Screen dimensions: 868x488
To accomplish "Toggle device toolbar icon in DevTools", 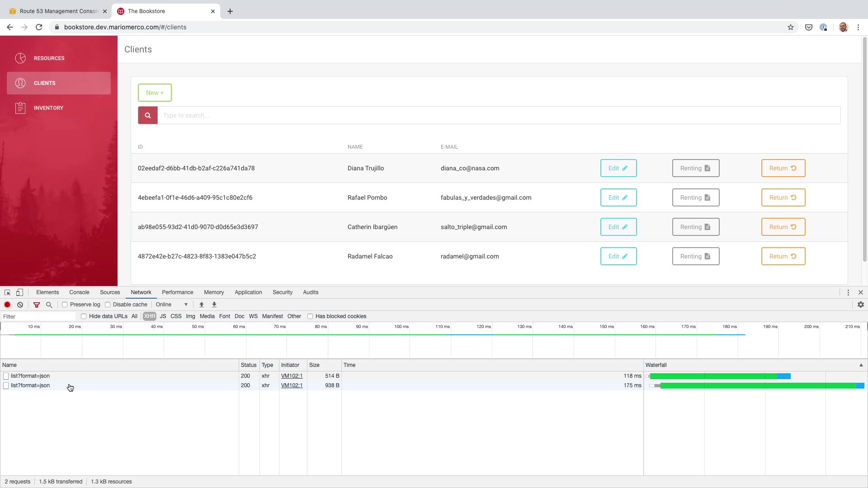I will pos(19,292).
